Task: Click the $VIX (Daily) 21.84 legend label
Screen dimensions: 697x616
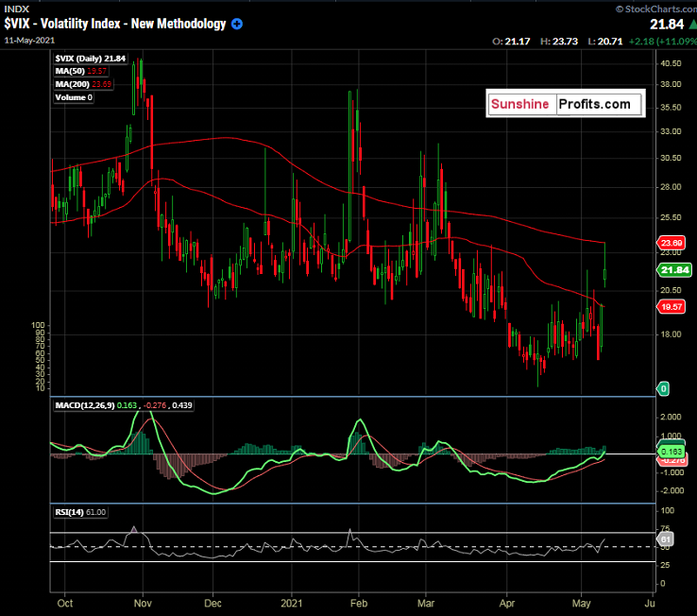Action: pos(91,59)
